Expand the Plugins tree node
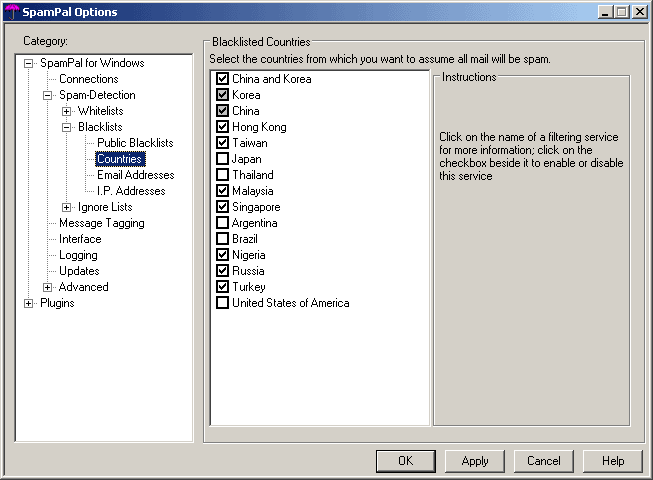Image resolution: width=653 pixels, height=480 pixels. [x=29, y=303]
